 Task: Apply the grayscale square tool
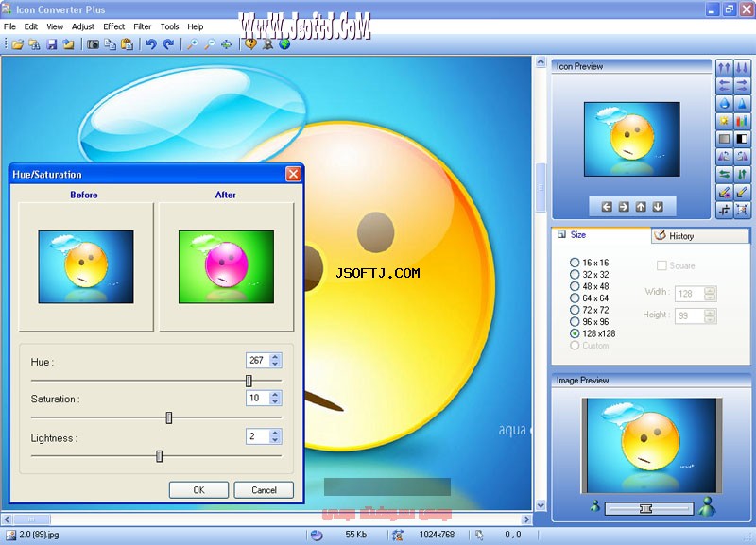click(x=724, y=139)
